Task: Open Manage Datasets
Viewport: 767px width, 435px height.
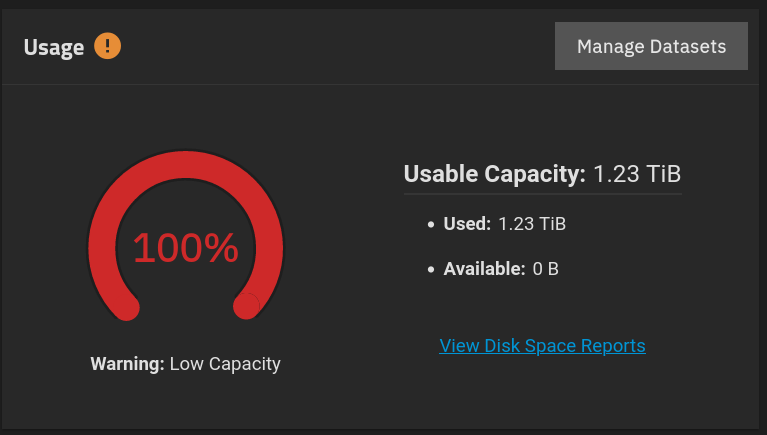Action: 651,46
